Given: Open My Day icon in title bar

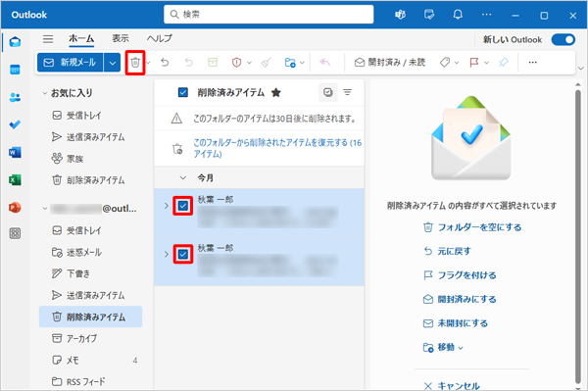Looking at the screenshot, I should pyautogui.click(x=429, y=15).
